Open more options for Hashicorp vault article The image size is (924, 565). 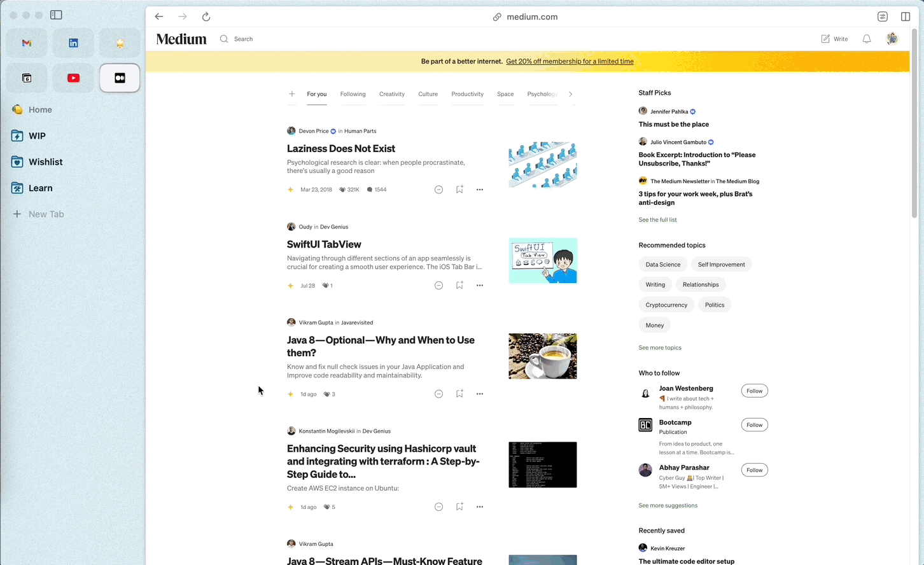click(x=480, y=507)
